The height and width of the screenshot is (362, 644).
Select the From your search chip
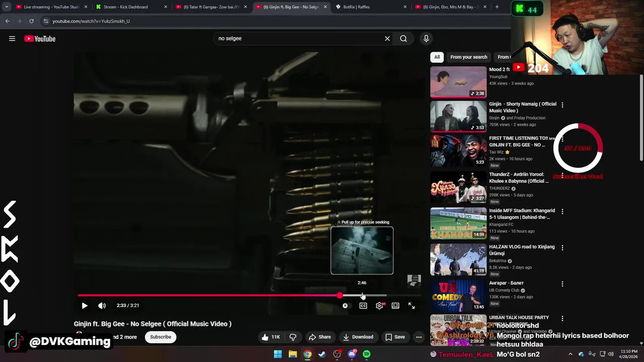pyautogui.click(x=469, y=57)
